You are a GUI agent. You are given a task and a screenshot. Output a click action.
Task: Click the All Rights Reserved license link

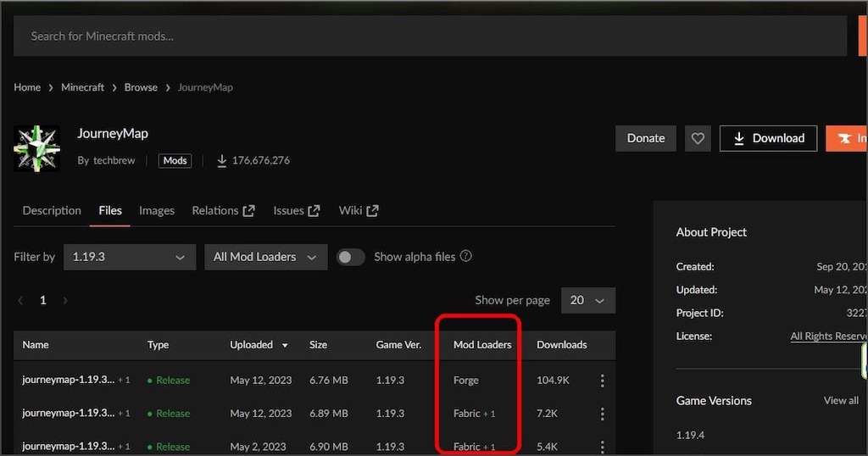click(x=829, y=336)
